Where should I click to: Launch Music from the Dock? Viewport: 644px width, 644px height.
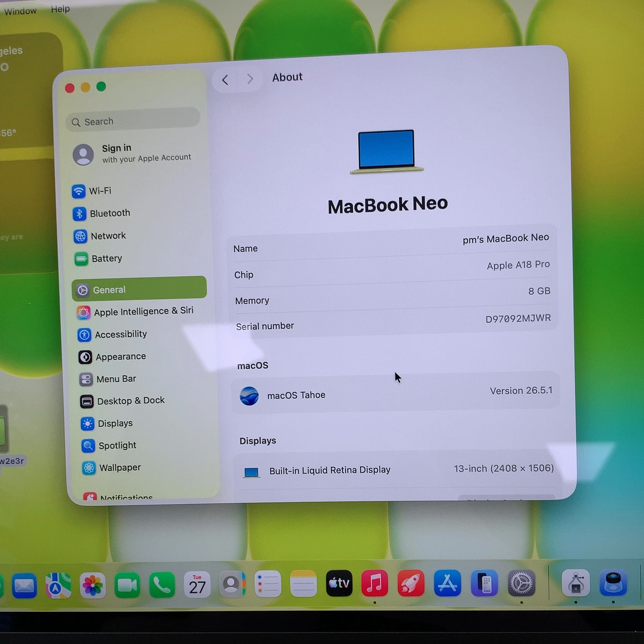375,583
